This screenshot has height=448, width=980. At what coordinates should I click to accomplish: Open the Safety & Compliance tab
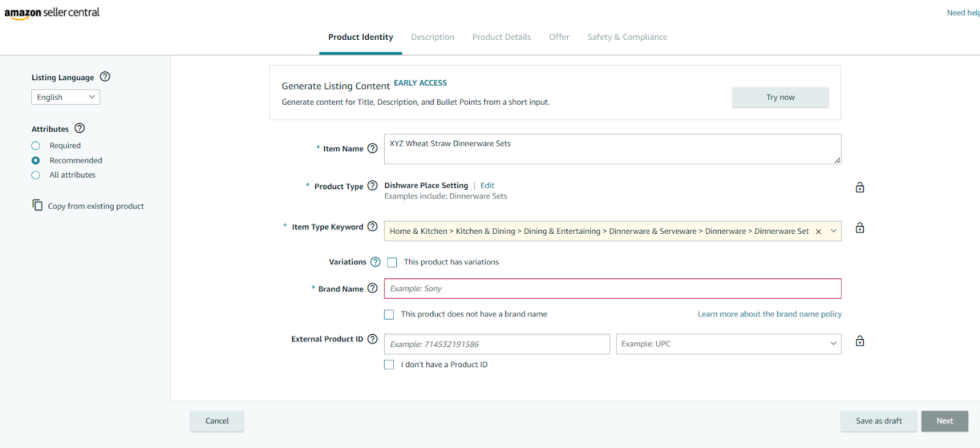pyautogui.click(x=627, y=37)
